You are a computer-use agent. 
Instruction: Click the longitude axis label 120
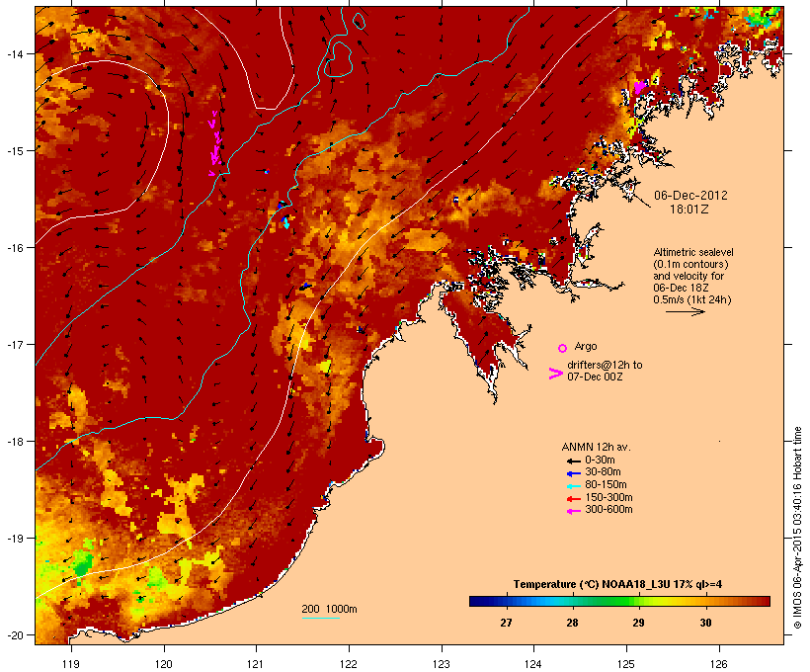point(164,664)
